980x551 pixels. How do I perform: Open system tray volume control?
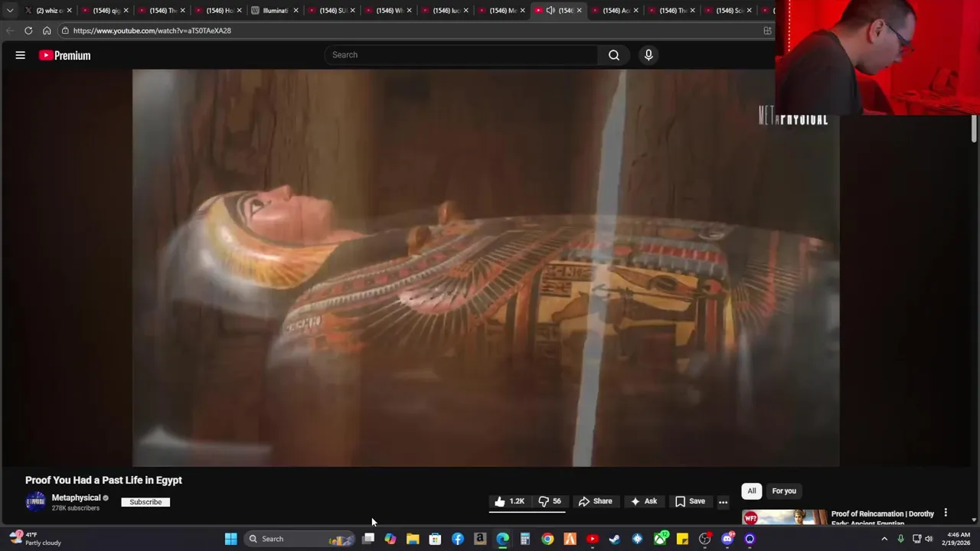(x=929, y=539)
